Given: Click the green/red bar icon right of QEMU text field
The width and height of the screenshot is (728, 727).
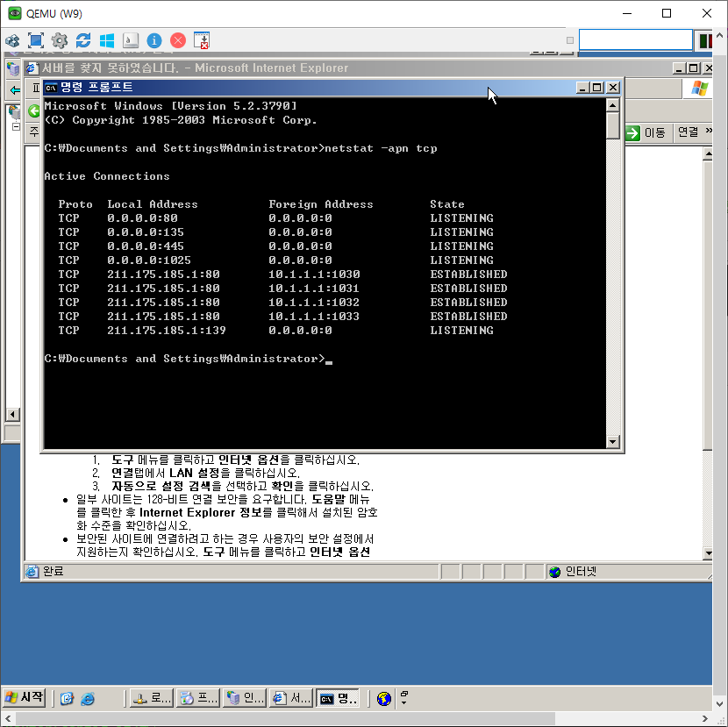Looking at the screenshot, I should click(705, 40).
